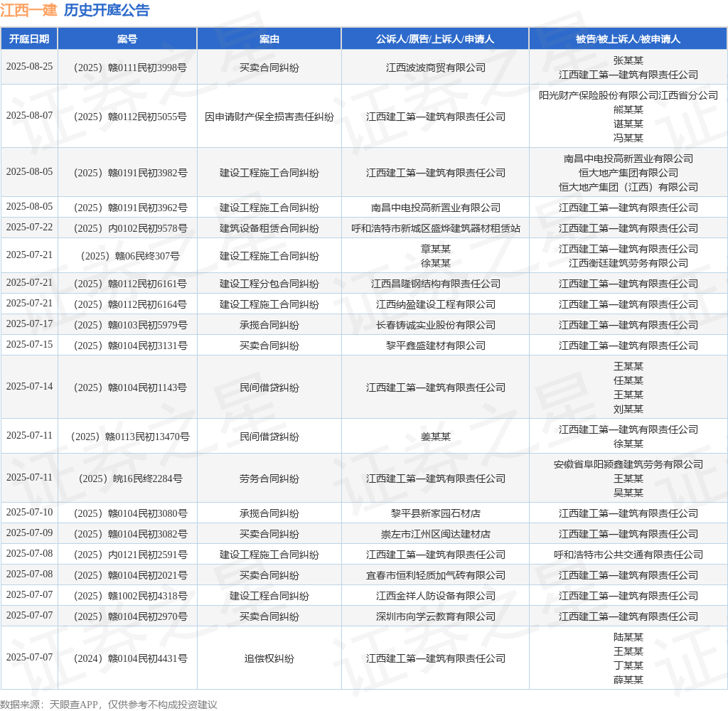Click the 江西一建 title text

tap(28, 10)
